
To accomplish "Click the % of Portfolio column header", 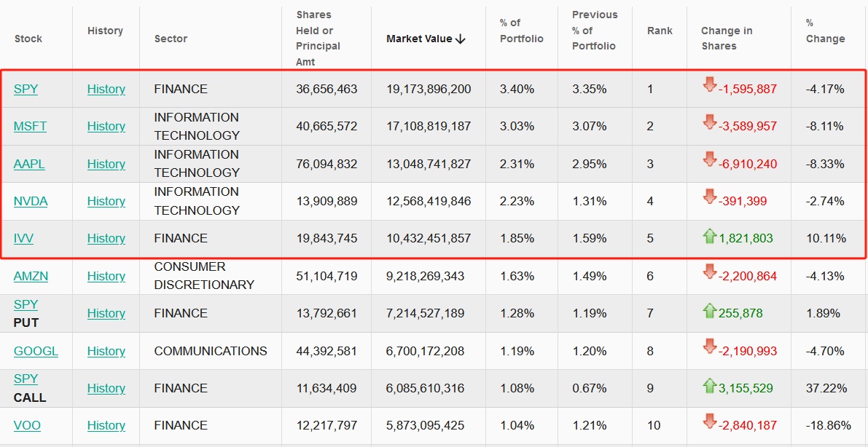I will [521, 31].
